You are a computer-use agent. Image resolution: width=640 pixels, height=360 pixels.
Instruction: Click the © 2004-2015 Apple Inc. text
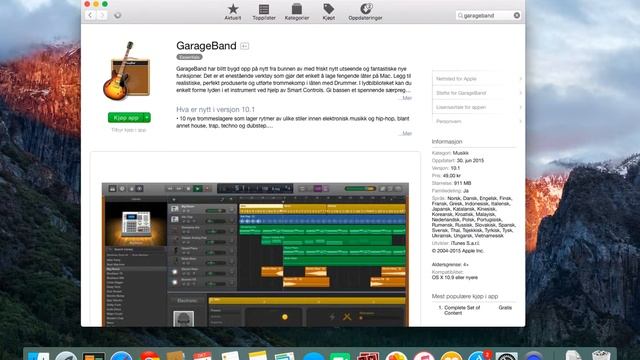[458, 251]
